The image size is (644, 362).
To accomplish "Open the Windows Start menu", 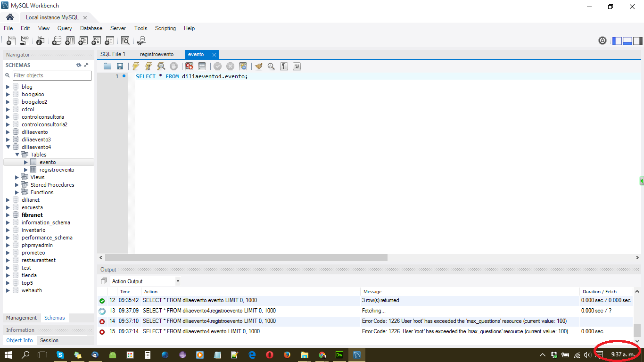I will click(9, 354).
